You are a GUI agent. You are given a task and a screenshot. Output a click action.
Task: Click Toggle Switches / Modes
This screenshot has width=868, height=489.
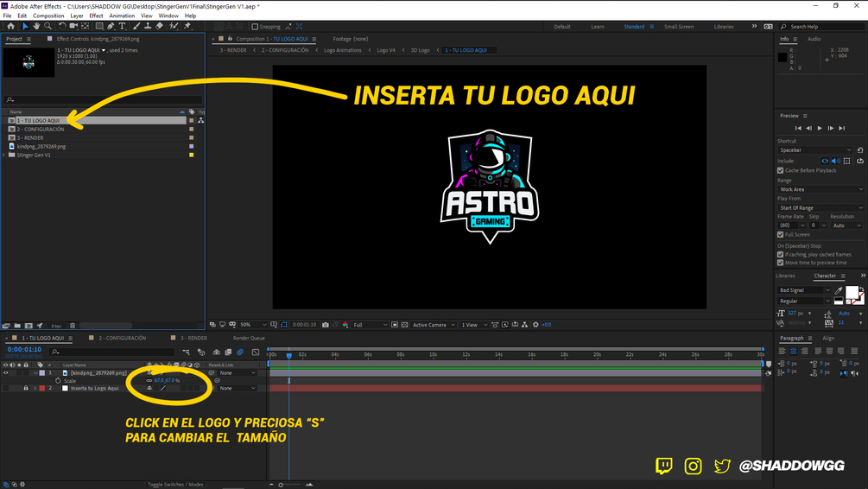pyautogui.click(x=175, y=485)
